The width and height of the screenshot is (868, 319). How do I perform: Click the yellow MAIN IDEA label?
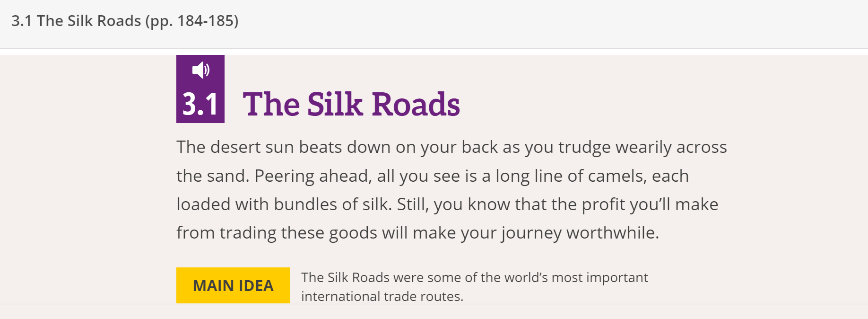coord(233,285)
